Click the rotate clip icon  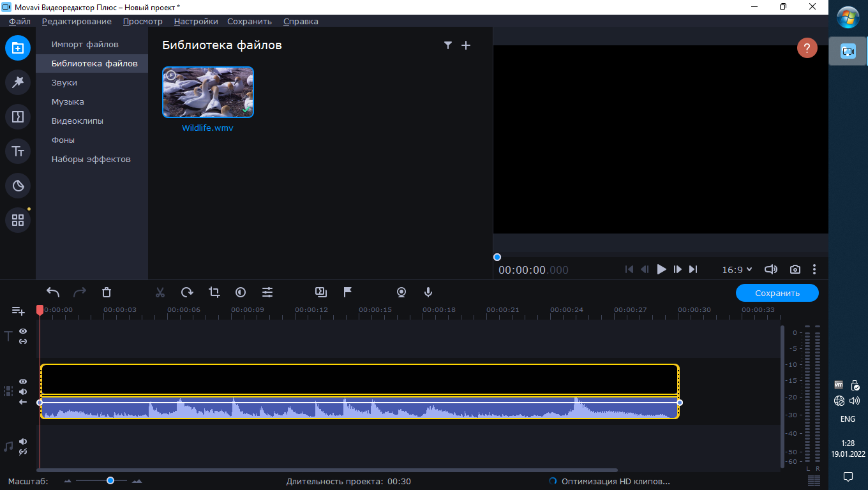pyautogui.click(x=187, y=292)
